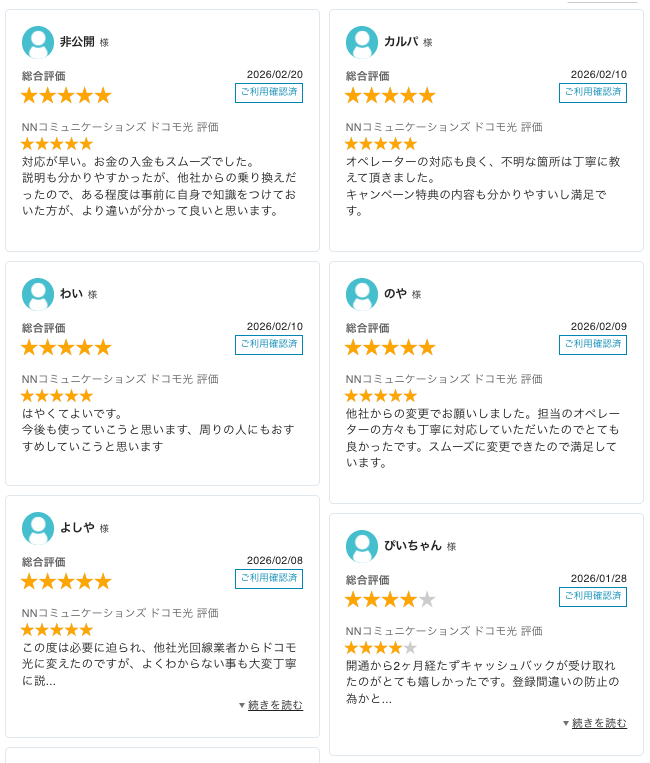Screen dimensions: 650x763
Task: Click カルパ's user avatar icon
Action: pyautogui.click(x=362, y=42)
